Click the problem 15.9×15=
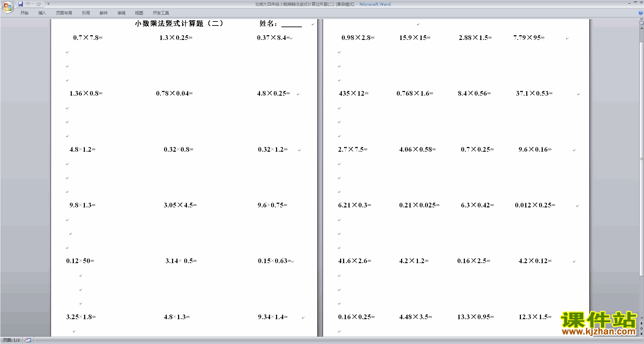 coord(415,38)
